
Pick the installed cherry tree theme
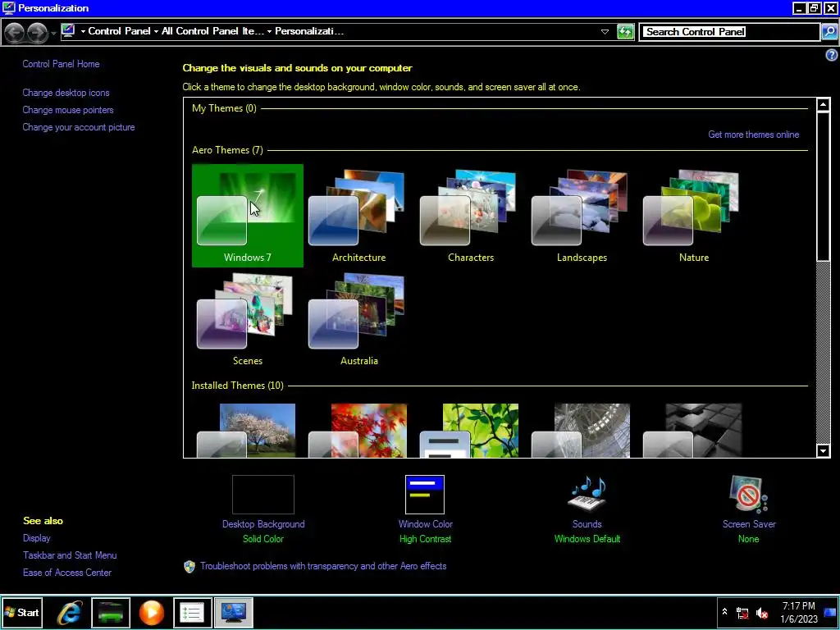[248, 431]
